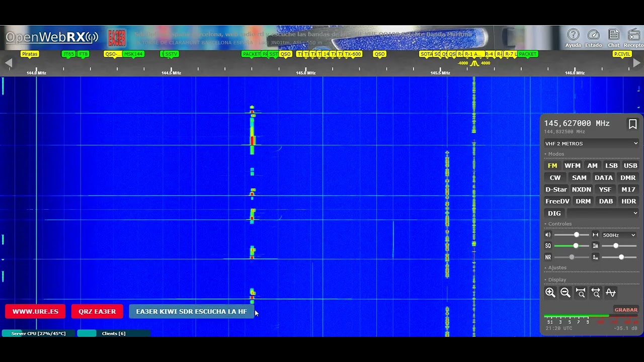
Task: Open the Estado status icon
Action: [x=594, y=38]
